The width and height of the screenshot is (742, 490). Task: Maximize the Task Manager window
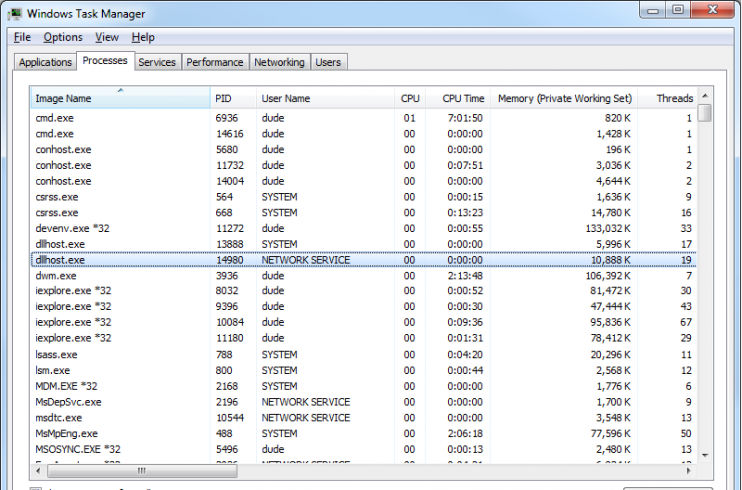(678, 9)
